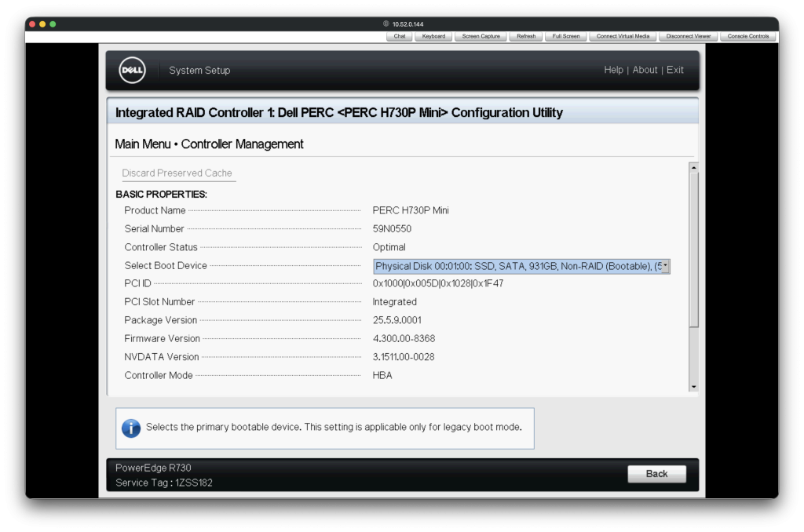
Task: Click the Disconnect Viewer control
Action: (687, 35)
